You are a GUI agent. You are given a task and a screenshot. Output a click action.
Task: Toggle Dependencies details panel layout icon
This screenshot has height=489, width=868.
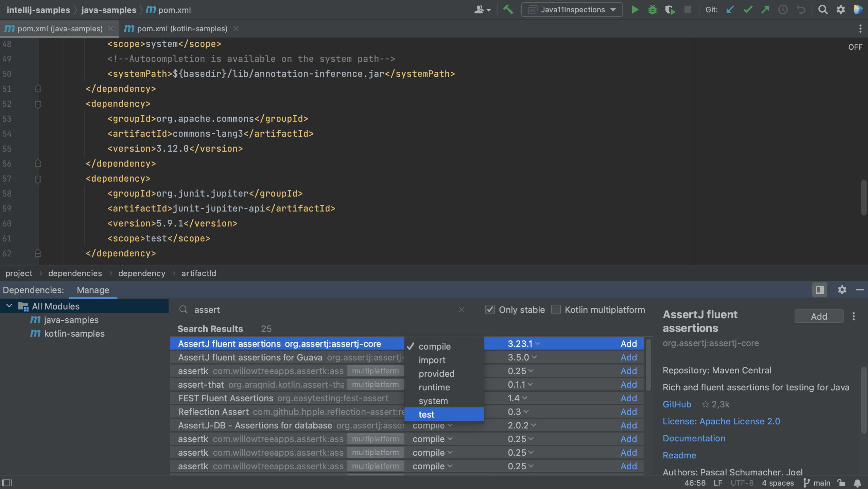click(819, 290)
